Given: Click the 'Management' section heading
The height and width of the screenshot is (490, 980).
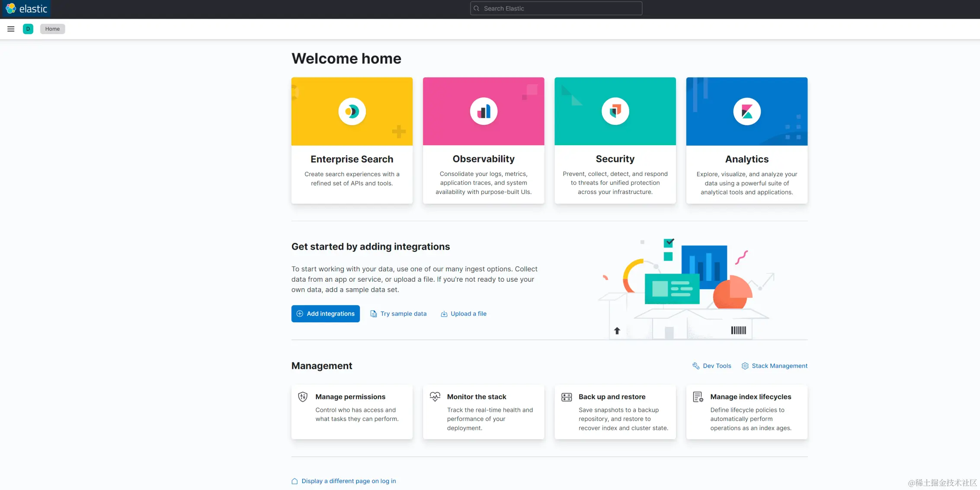Looking at the screenshot, I should [322, 366].
